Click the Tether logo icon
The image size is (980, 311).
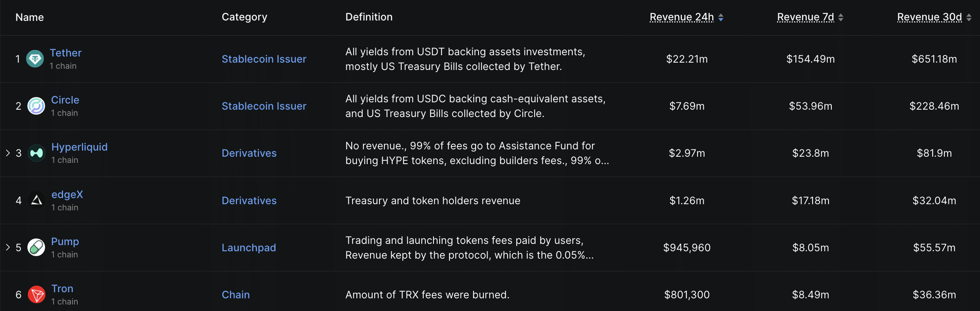pyautogui.click(x=35, y=59)
